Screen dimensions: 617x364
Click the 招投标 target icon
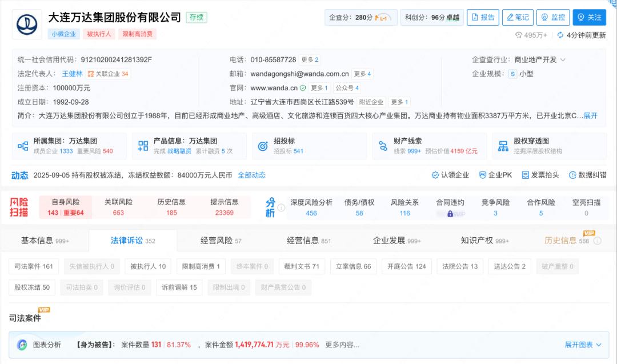(263, 146)
